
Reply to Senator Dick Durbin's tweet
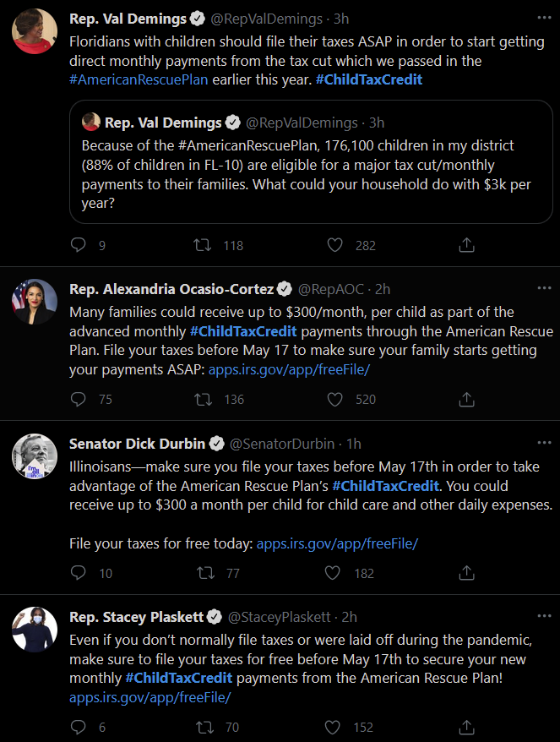click(x=78, y=573)
